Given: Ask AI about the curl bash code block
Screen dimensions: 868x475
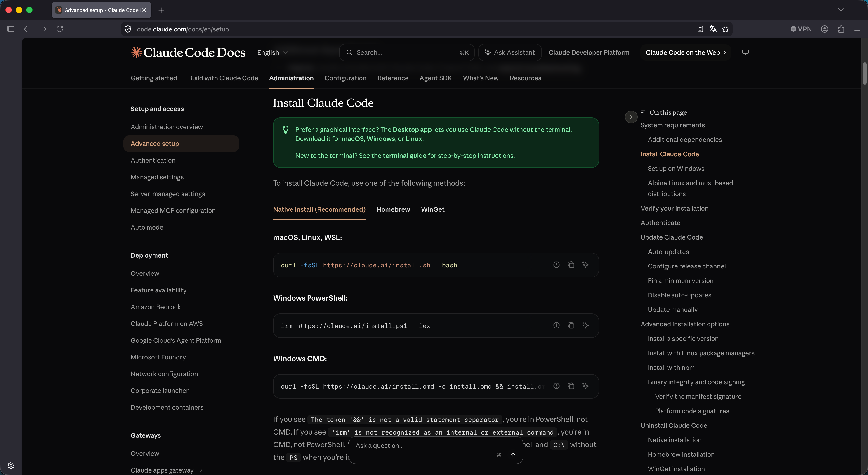Looking at the screenshot, I should point(585,265).
